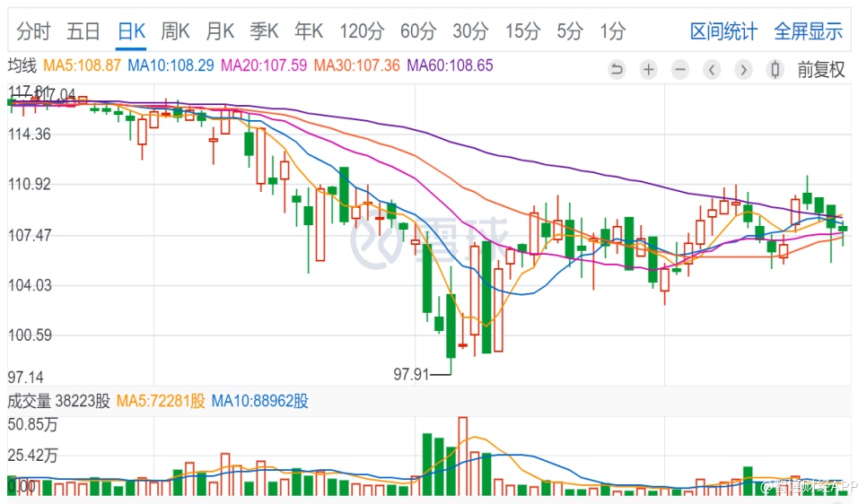The height and width of the screenshot is (504, 867).
Task: Choose the 60分 interval tab
Action: point(418,31)
